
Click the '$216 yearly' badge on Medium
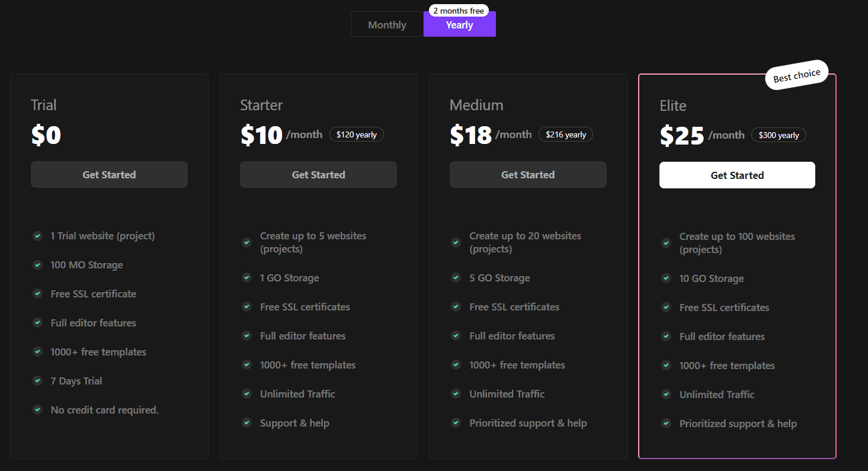click(x=565, y=134)
